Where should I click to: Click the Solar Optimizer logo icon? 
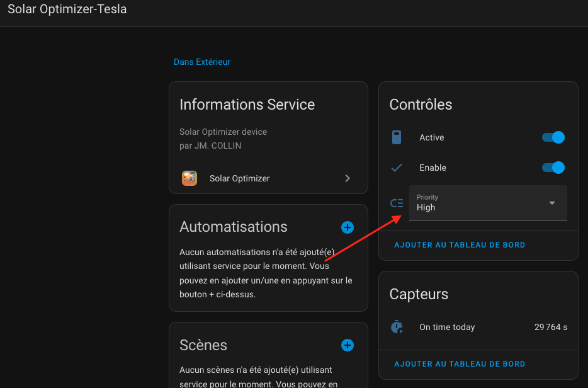tap(189, 178)
